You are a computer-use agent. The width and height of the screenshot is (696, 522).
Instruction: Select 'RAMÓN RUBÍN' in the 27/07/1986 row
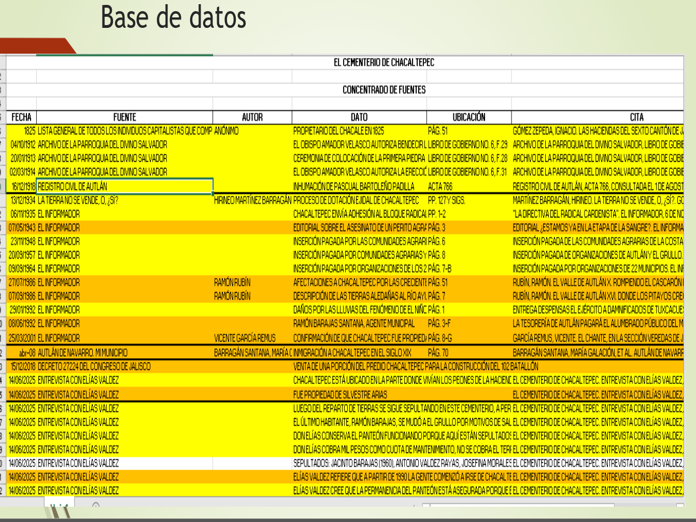pyautogui.click(x=252, y=283)
